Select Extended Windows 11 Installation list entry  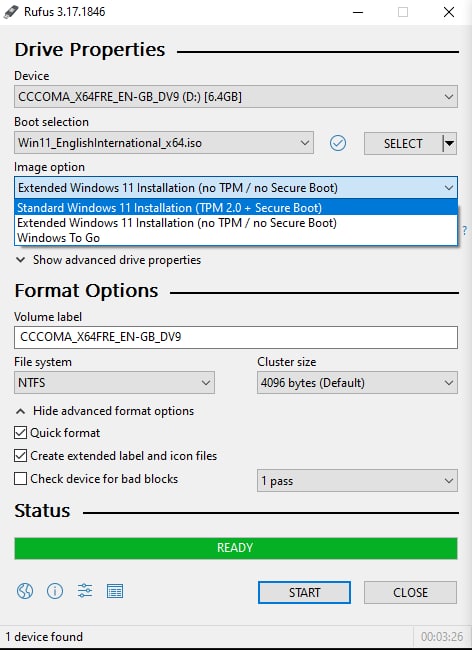pyautogui.click(x=236, y=223)
